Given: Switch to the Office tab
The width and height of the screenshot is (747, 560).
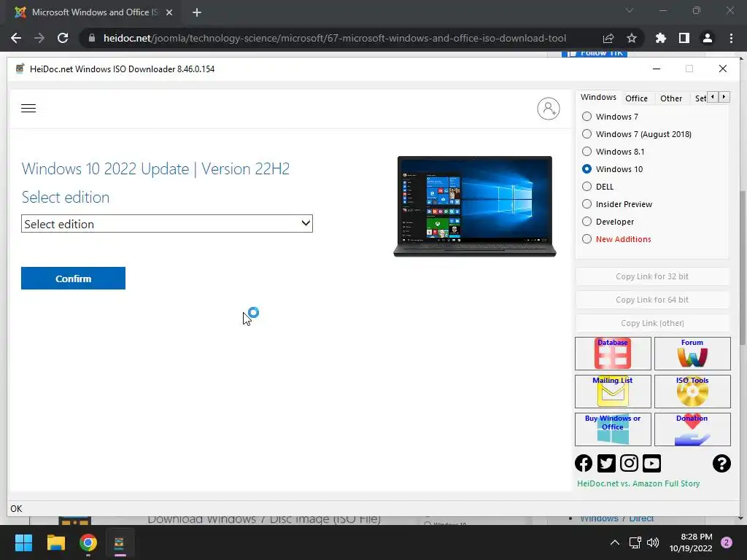Looking at the screenshot, I should click(636, 98).
